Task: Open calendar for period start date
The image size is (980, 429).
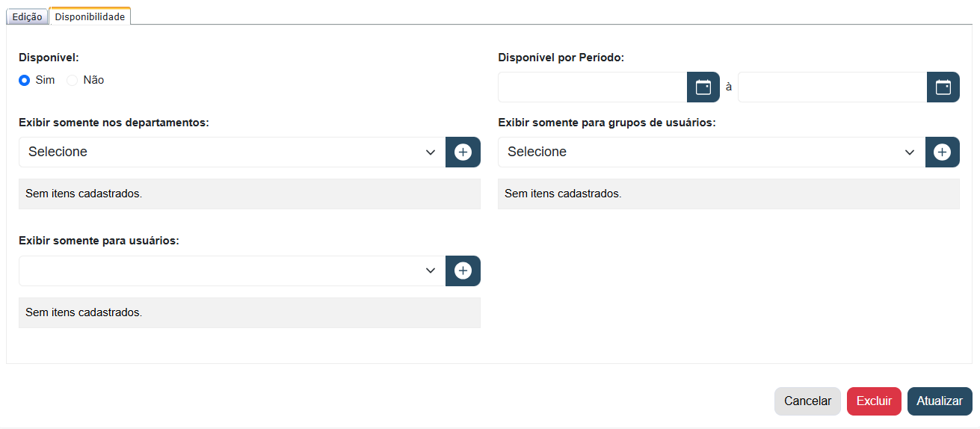Action: point(703,87)
